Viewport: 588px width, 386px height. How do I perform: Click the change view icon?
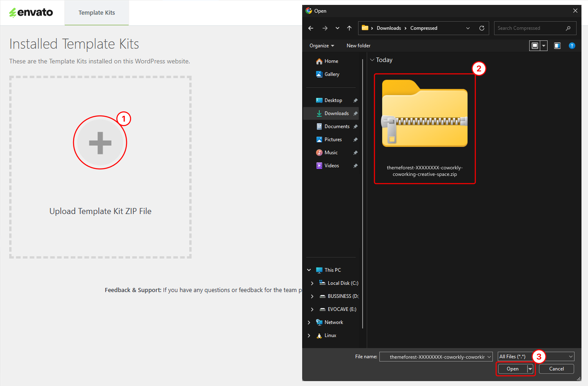tap(535, 46)
